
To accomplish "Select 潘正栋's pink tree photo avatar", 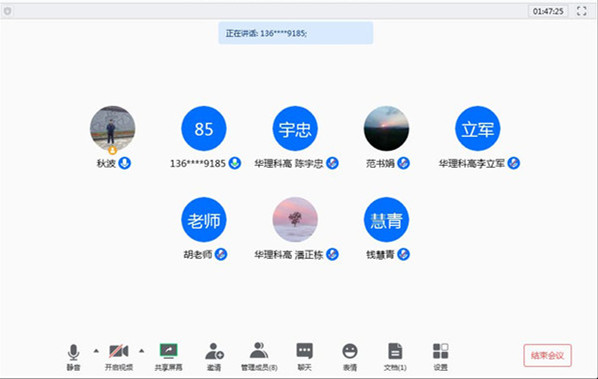I will [295, 220].
